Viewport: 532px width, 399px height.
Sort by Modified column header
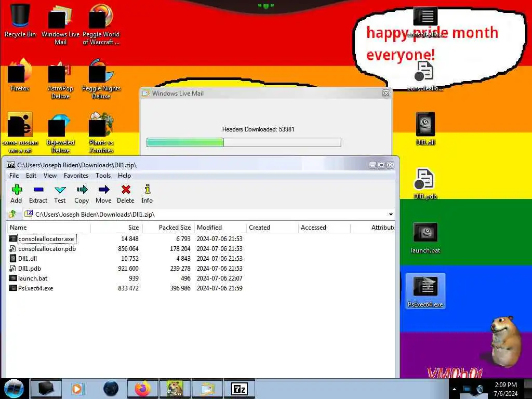[x=220, y=228]
